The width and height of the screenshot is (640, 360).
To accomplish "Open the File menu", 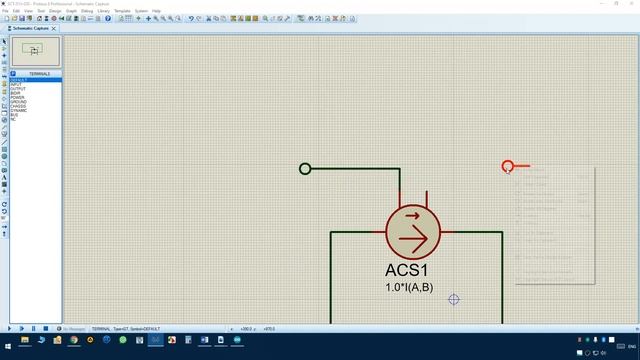I will click(x=5, y=11).
